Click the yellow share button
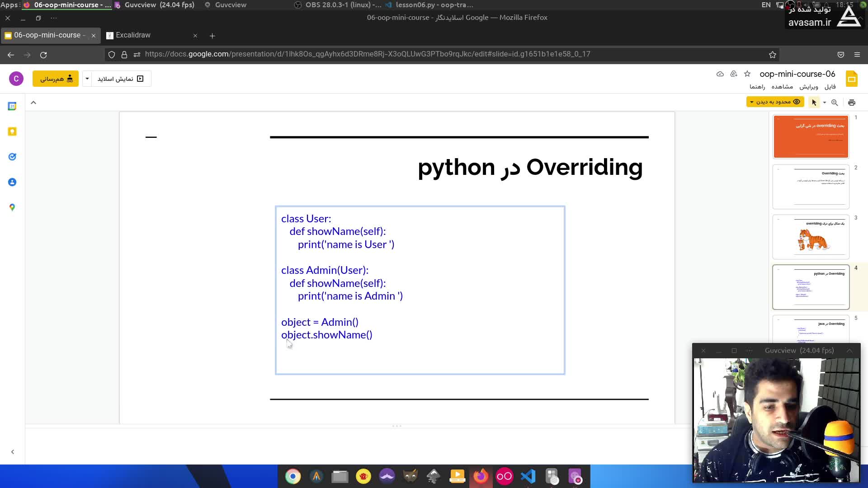The height and width of the screenshot is (488, 868). tap(56, 79)
